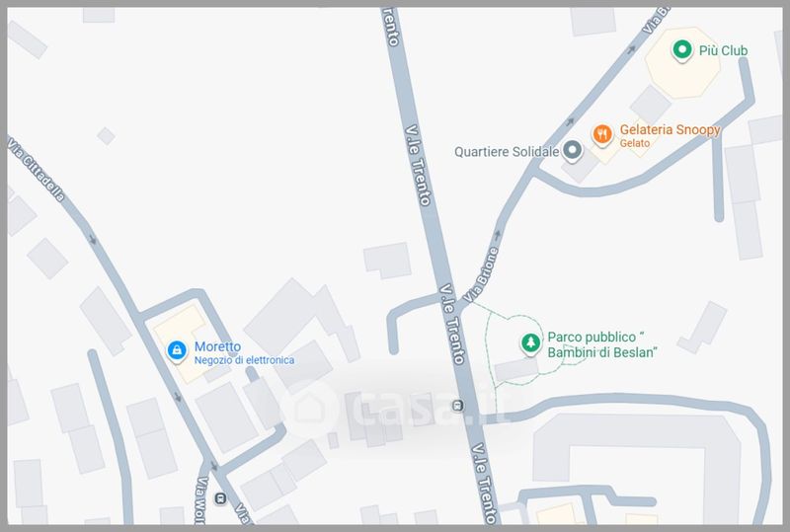Click the green tree pin of Parco pubblico
The image size is (790, 532).
point(530,343)
